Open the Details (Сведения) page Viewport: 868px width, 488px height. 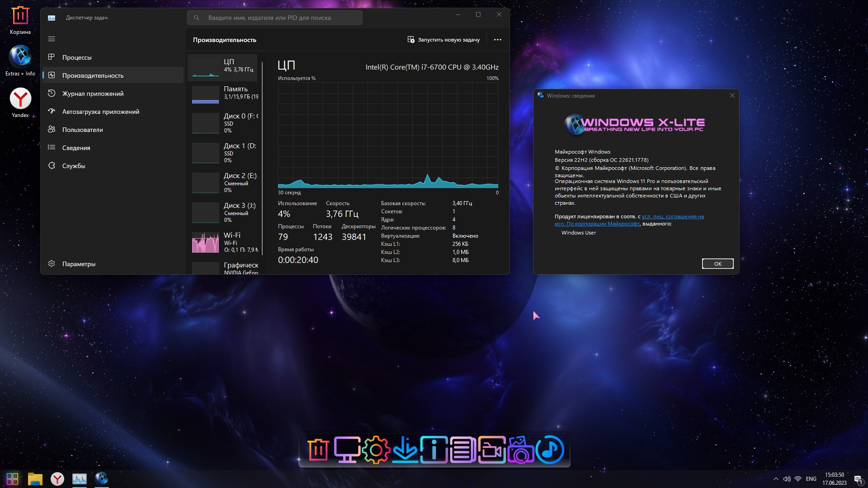76,148
